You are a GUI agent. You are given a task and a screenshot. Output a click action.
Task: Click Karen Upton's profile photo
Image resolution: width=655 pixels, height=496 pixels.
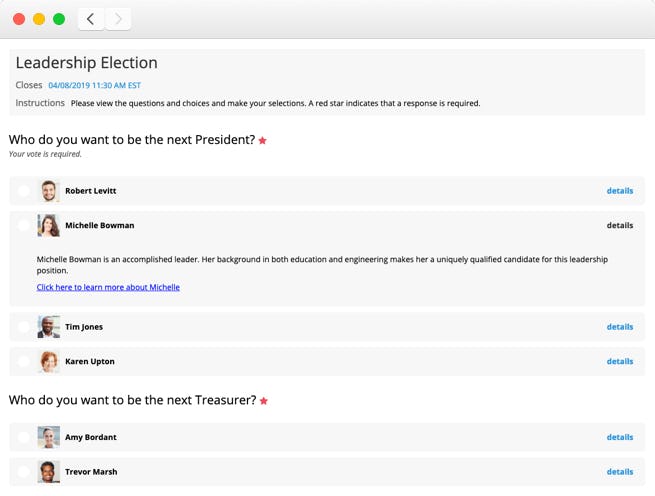click(49, 362)
